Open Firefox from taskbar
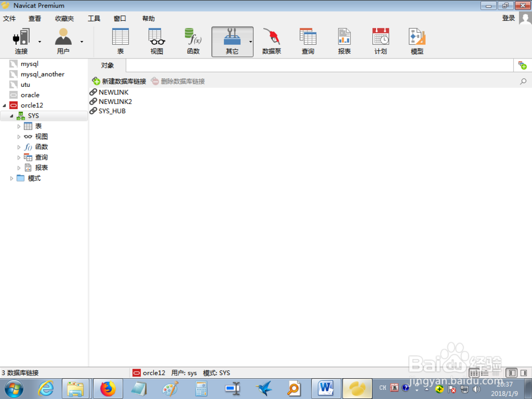 [x=108, y=389]
